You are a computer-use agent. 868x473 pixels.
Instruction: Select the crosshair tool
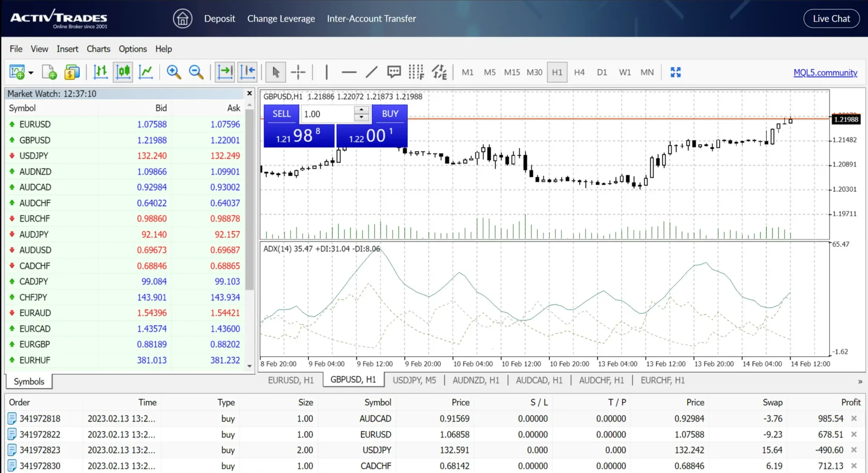[298, 72]
